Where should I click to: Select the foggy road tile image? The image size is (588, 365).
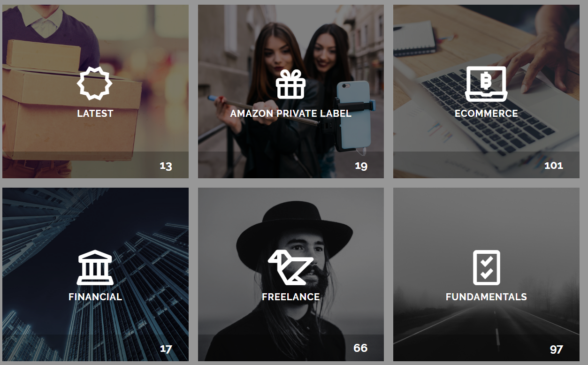pyautogui.click(x=486, y=274)
